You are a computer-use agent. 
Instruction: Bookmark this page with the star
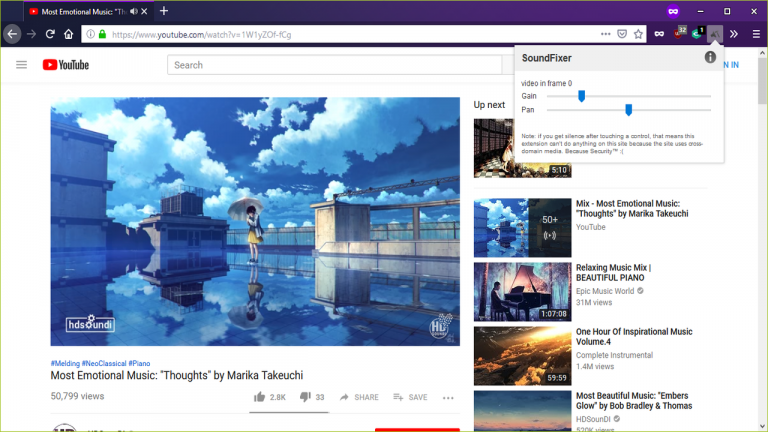638,34
